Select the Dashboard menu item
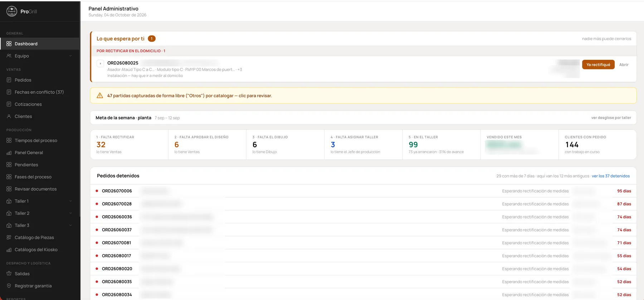The height and width of the screenshot is (300, 644). 40,44
